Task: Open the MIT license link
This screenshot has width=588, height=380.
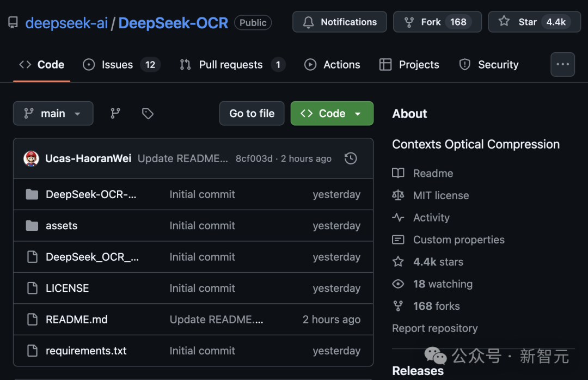Action: pyautogui.click(x=441, y=195)
